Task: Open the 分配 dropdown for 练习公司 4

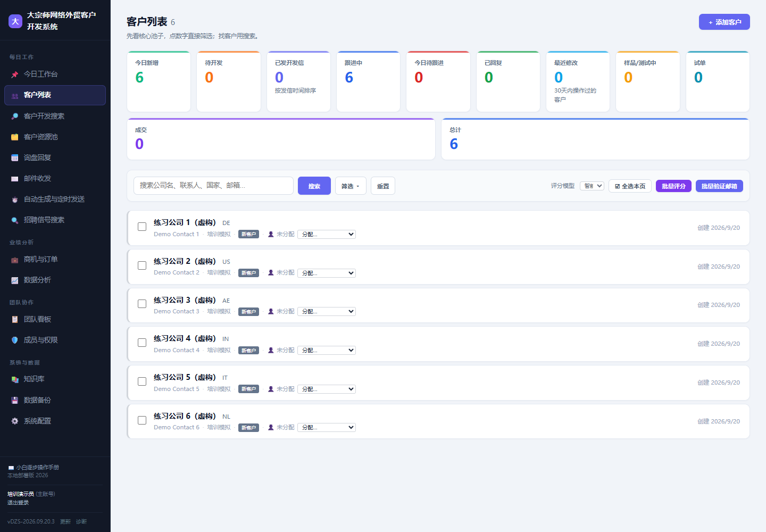Action: click(327, 350)
